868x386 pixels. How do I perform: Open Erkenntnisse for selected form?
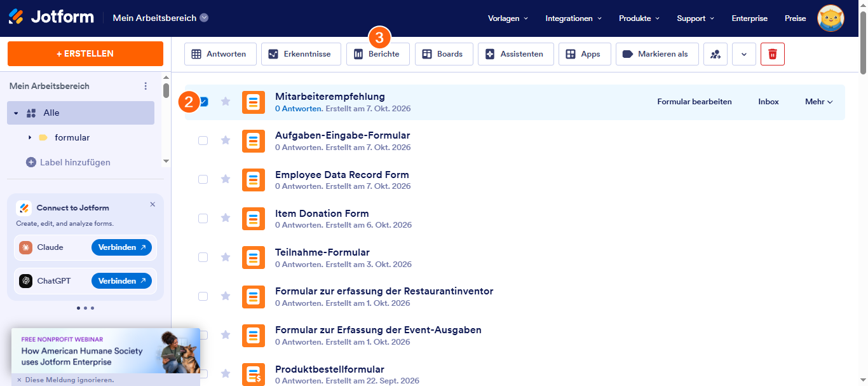pyautogui.click(x=301, y=54)
